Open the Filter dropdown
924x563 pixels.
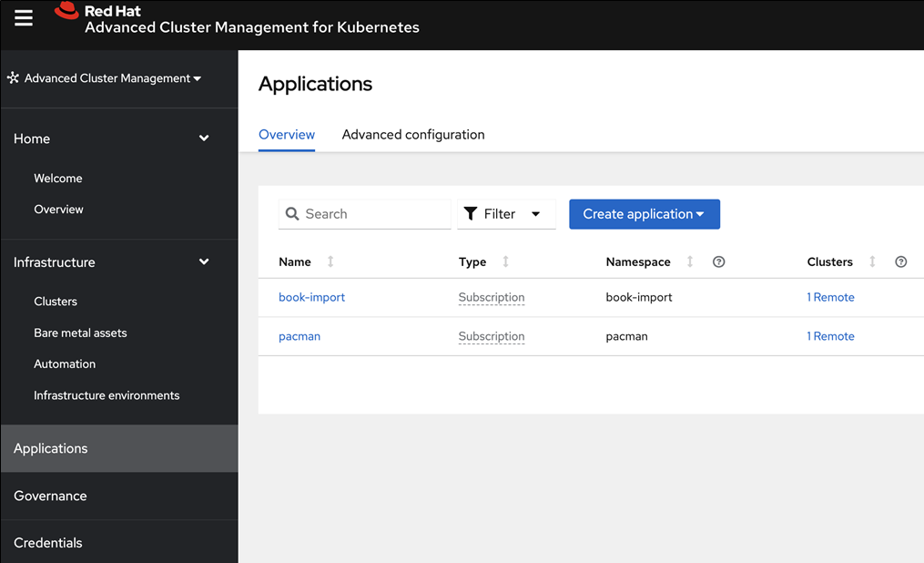[505, 214]
